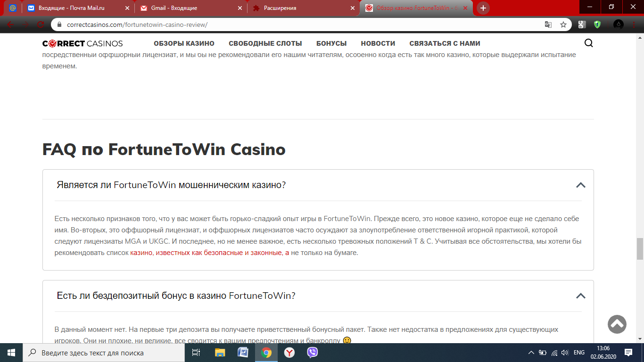
Task: Launch File Explorer from taskbar
Action: [220, 353]
